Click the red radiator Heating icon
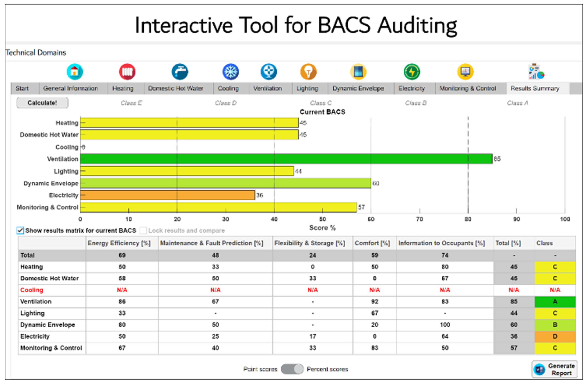This screenshot has height=385, width=588. click(127, 72)
